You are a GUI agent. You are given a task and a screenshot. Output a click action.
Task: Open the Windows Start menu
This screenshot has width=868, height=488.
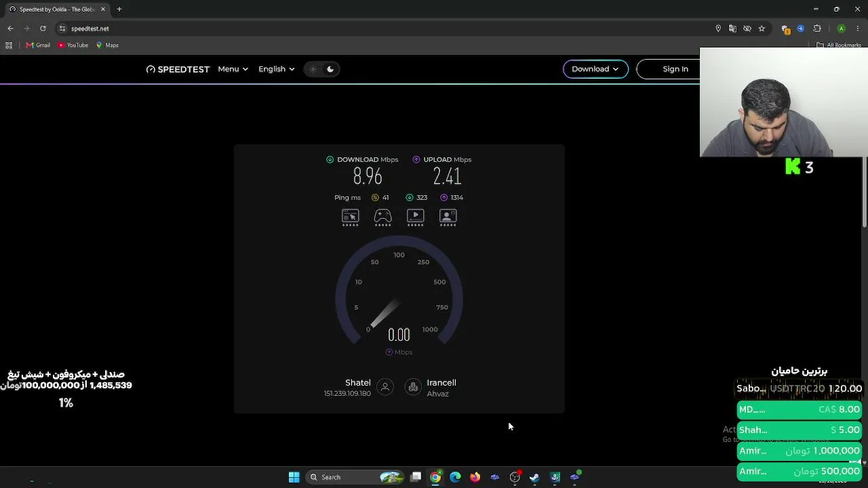(294, 477)
